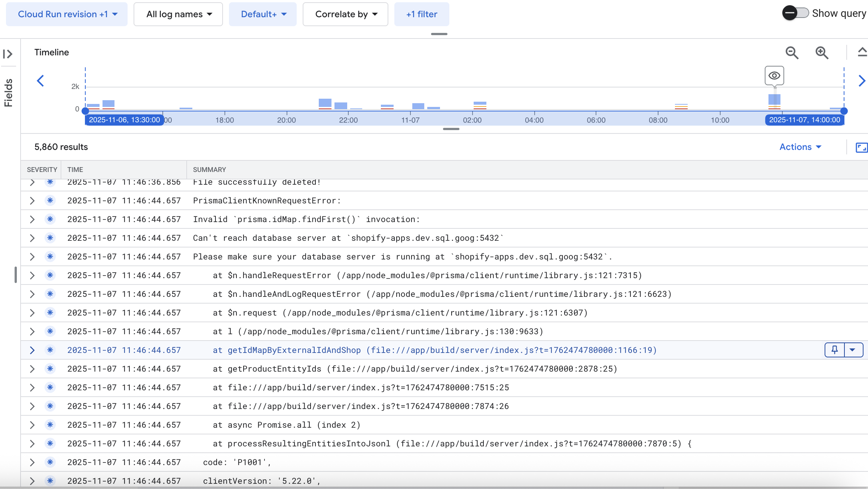Open the Correlate by menu
Screen dimensions: 868x489
[345, 14]
